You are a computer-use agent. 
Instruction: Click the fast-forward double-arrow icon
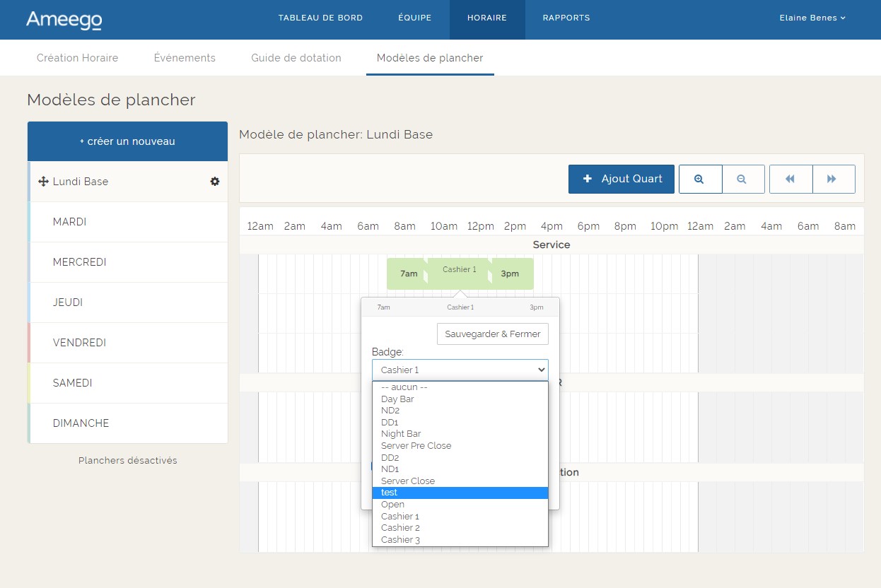[x=833, y=180]
